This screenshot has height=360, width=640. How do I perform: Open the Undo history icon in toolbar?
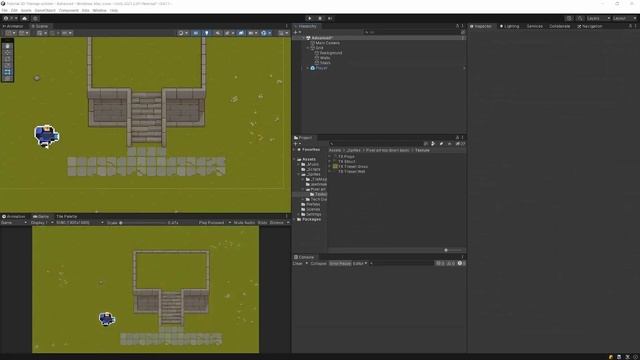coord(569,18)
